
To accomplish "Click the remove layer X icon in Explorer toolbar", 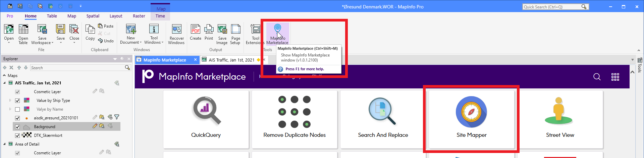I will [x=11, y=68].
